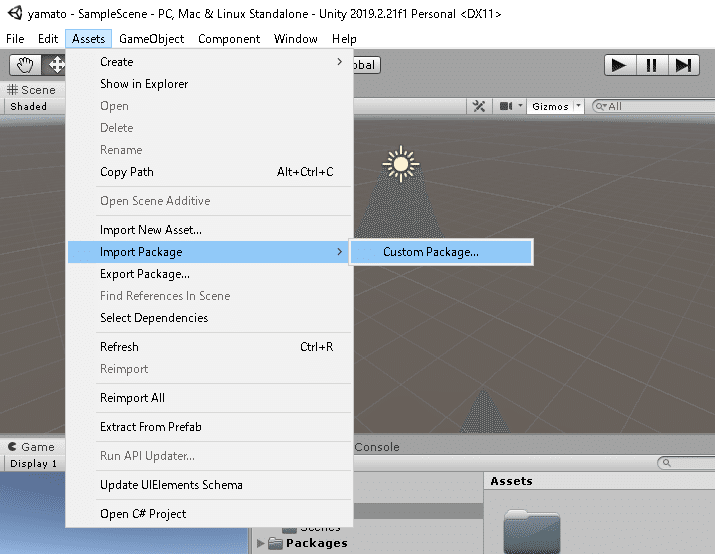
Task: Open the GameObject menu
Action: coord(151,39)
